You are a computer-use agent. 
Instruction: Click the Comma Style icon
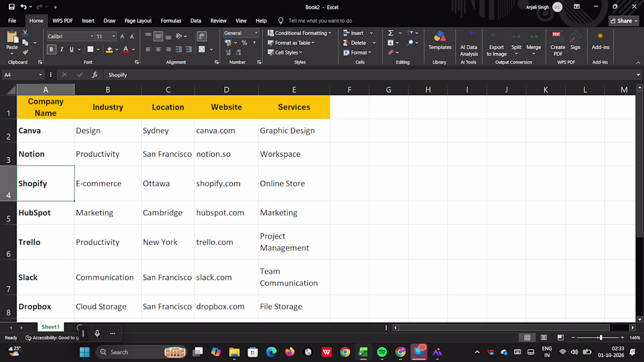click(x=254, y=43)
